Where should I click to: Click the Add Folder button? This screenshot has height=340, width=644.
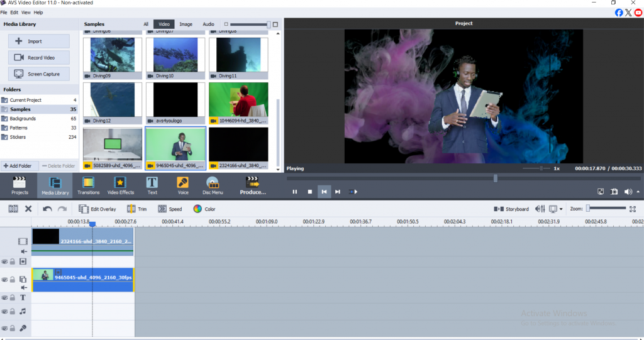click(19, 166)
